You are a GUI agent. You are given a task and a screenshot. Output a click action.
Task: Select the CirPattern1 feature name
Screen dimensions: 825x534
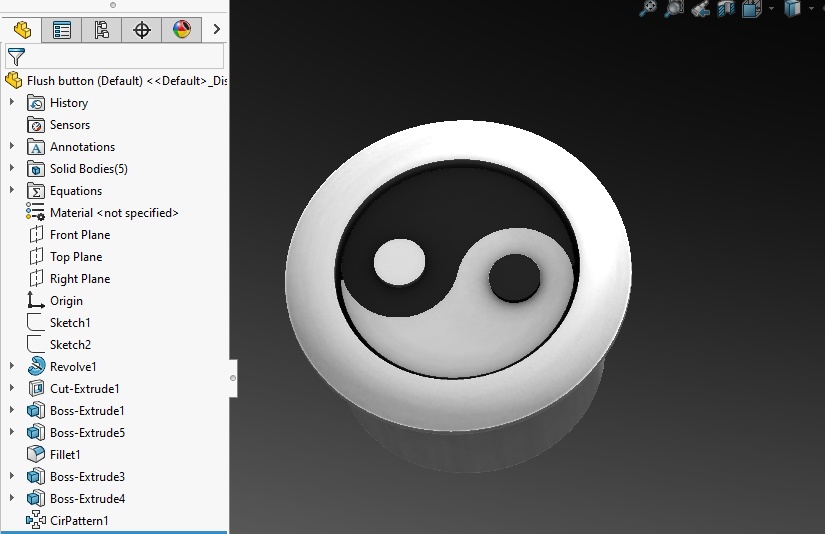click(79, 520)
